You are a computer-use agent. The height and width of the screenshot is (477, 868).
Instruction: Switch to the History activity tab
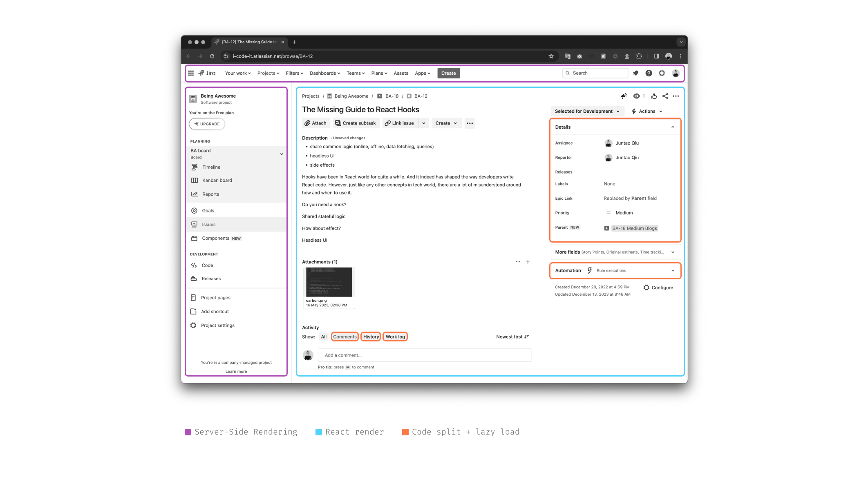(x=371, y=337)
